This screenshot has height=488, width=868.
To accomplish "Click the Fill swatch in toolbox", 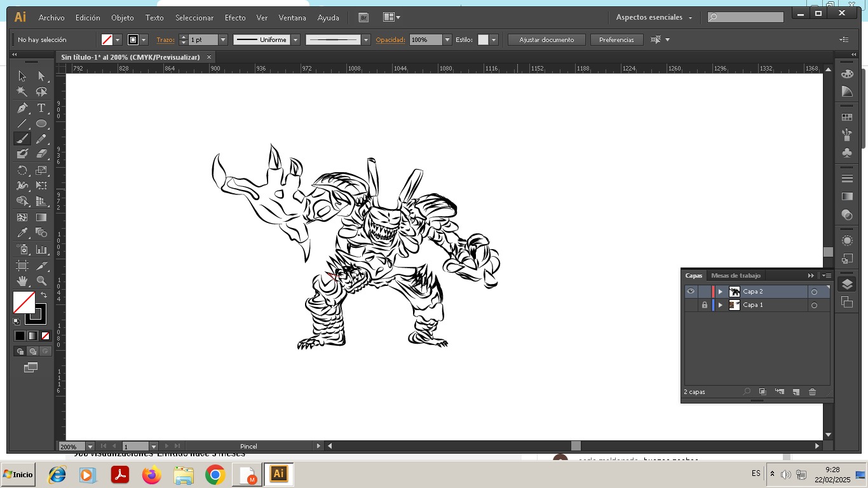I will 24,302.
